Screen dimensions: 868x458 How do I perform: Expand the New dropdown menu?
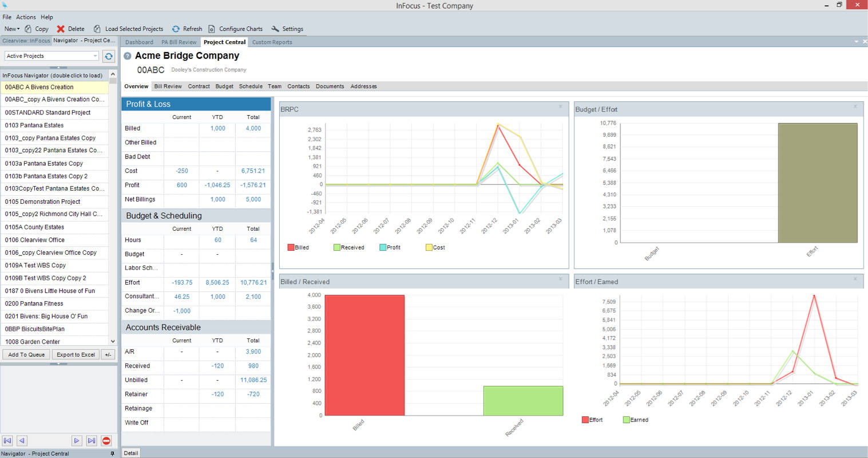pos(11,29)
